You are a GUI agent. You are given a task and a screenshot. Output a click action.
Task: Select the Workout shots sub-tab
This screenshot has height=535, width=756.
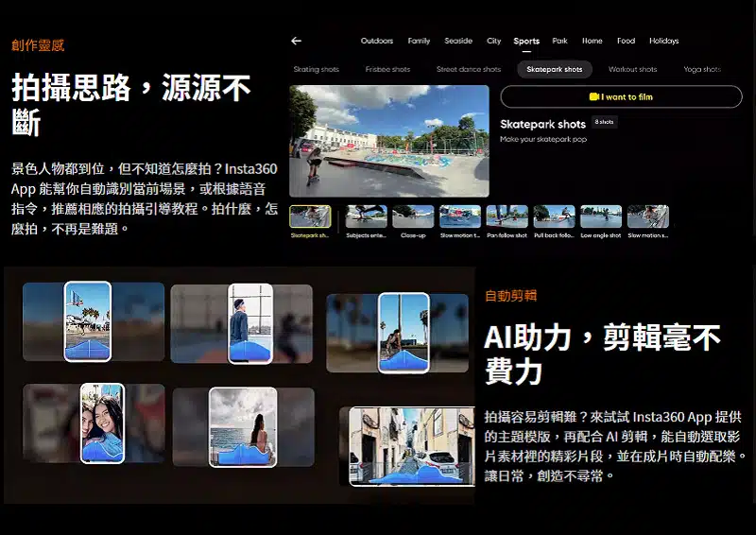(x=632, y=70)
